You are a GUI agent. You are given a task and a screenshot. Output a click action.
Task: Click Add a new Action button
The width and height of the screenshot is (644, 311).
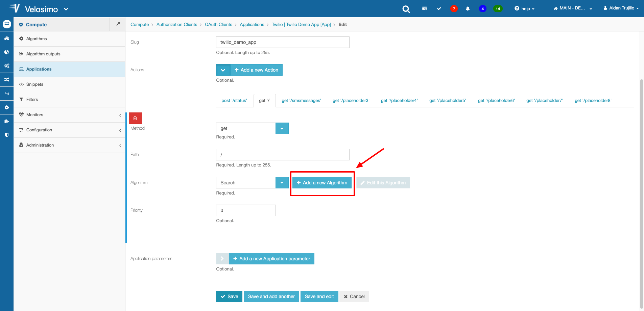256,70
